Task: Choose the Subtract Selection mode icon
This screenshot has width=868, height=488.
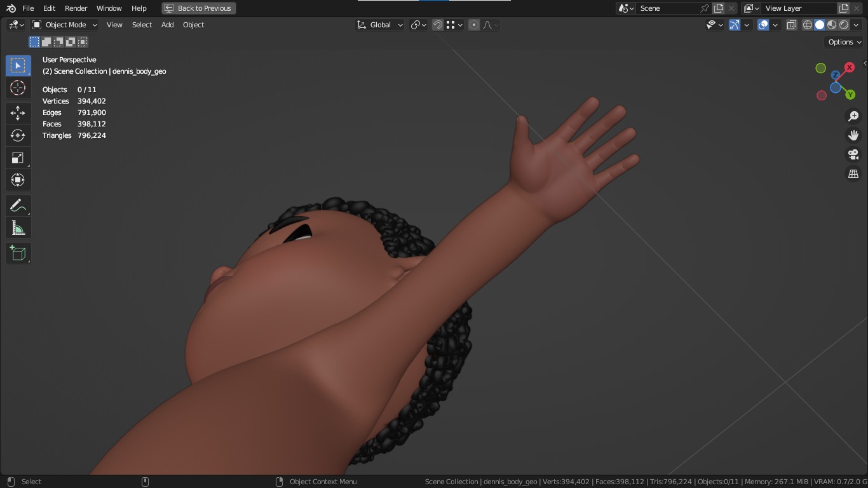Action: tap(58, 42)
